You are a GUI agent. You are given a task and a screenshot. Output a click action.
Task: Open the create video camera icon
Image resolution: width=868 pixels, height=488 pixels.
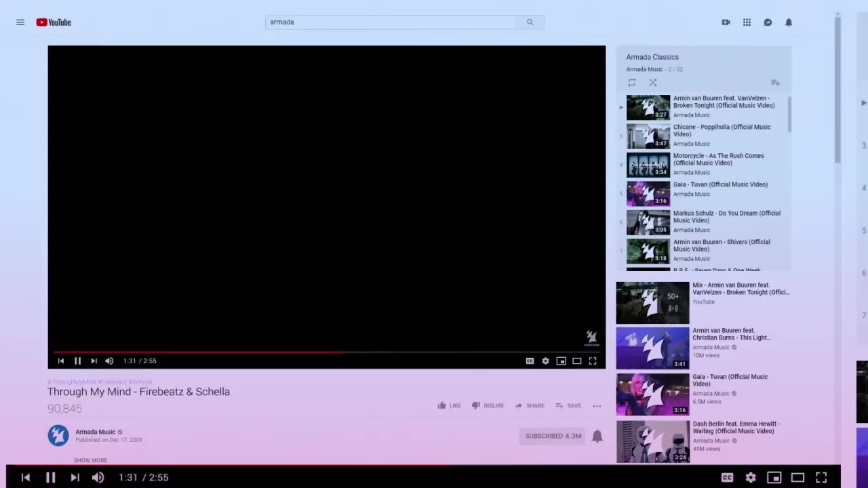coord(726,22)
